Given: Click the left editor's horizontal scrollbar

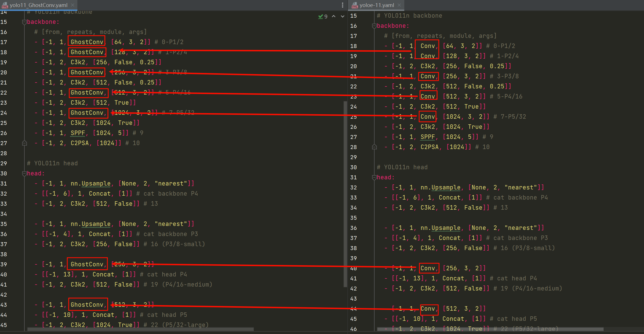Looking at the screenshot, I should tap(140, 329).
